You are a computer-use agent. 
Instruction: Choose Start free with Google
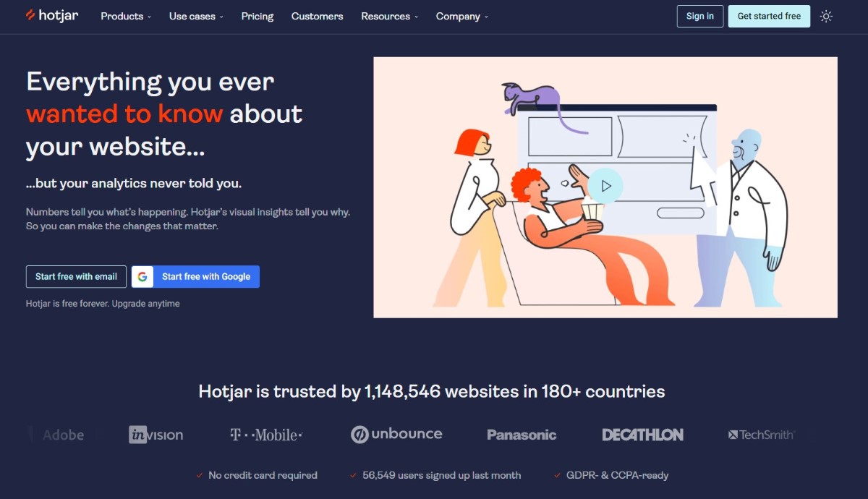[195, 276]
